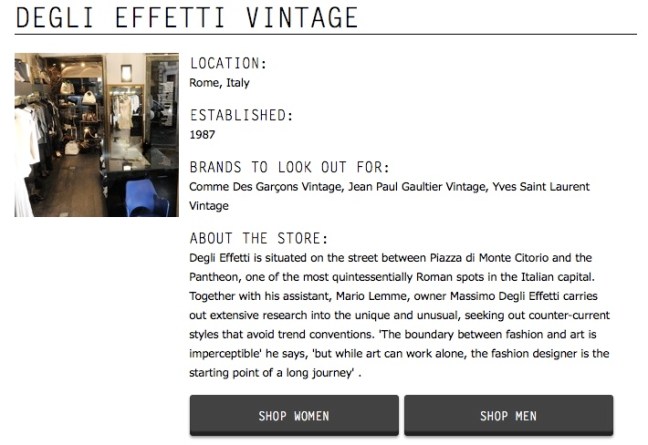Click the Location heading

coord(228,64)
